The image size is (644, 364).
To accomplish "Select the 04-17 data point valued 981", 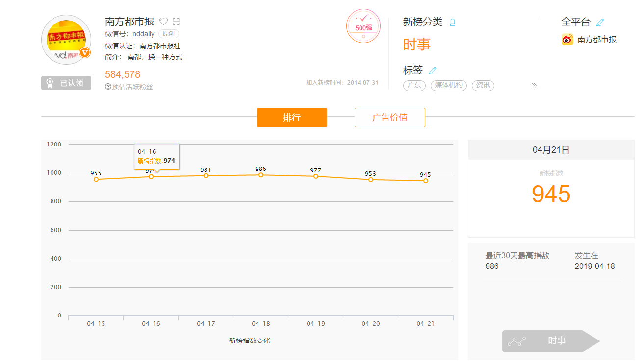I will coord(206,175).
